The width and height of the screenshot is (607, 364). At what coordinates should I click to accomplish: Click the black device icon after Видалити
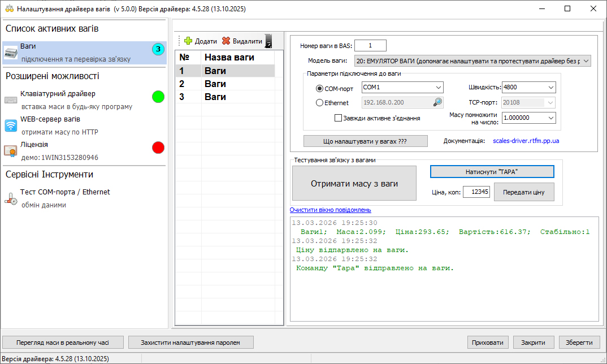click(x=268, y=41)
